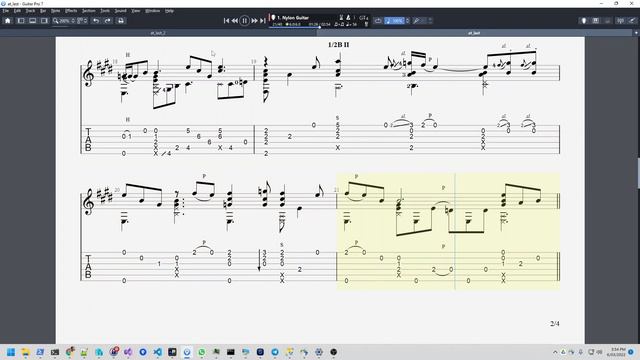Toggle the count-in icon
640x360 pixels.
click(341, 18)
